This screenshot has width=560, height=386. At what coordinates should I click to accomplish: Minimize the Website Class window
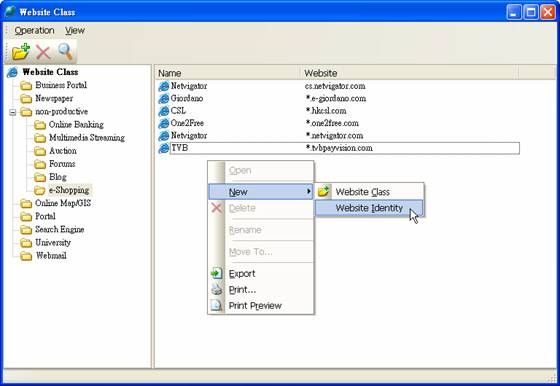[x=514, y=12]
